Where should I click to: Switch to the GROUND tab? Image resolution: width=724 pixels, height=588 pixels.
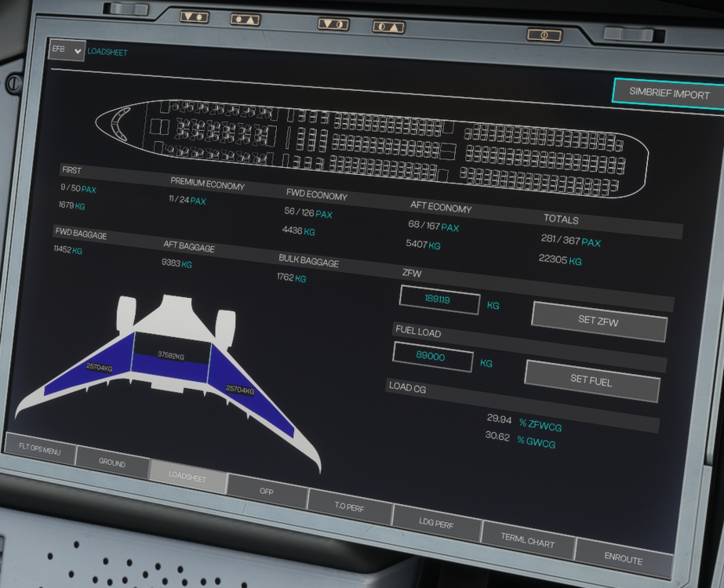tap(112, 463)
